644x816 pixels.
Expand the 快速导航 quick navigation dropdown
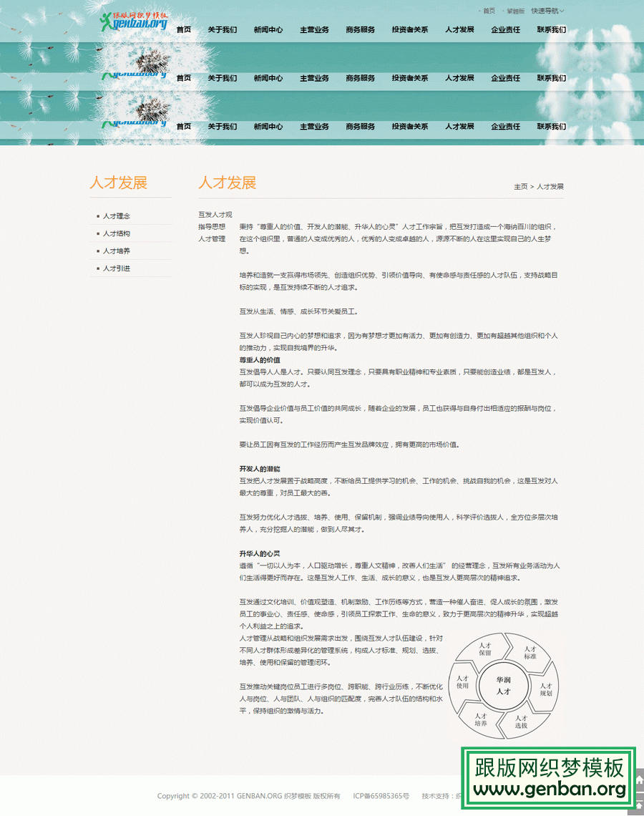547,11
